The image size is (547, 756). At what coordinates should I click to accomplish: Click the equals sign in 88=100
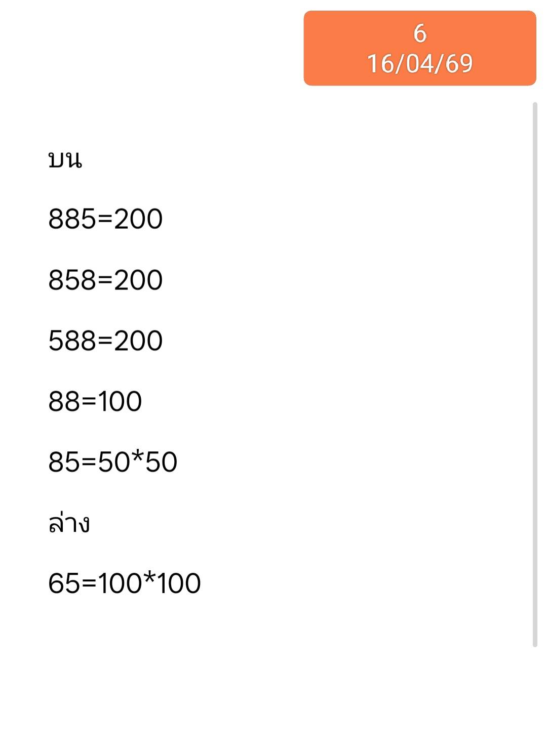click(89, 402)
